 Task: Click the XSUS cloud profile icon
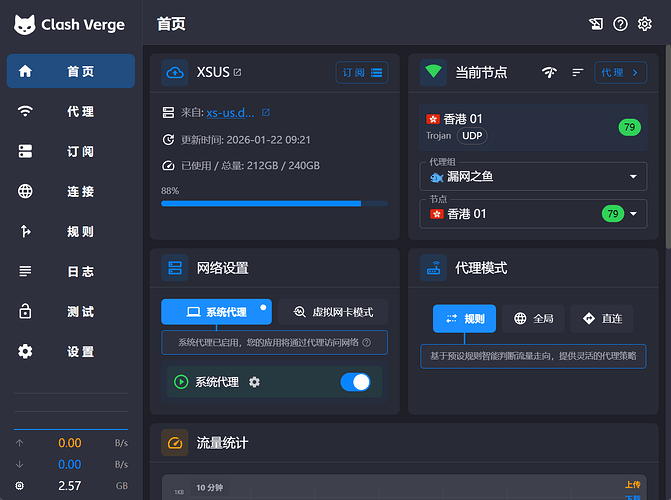[x=175, y=72]
